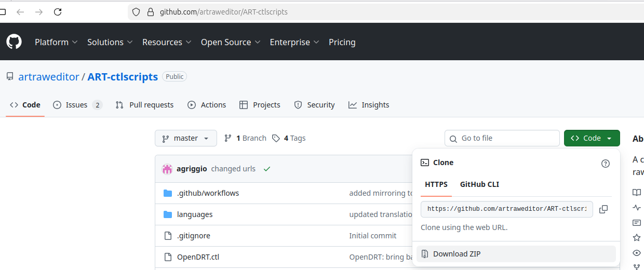Screen dimensions: 644x270
Task: Click the green check commit status icon
Action: pos(267,169)
